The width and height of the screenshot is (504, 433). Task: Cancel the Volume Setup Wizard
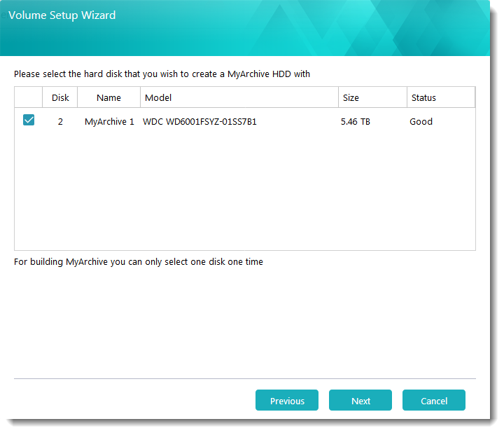tap(434, 401)
